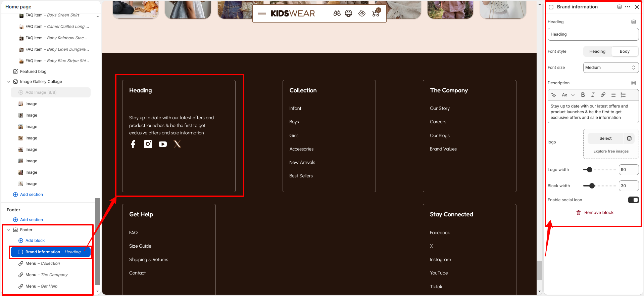Click the globe language icon in header
The width and height of the screenshot is (644, 296).
[x=349, y=13]
